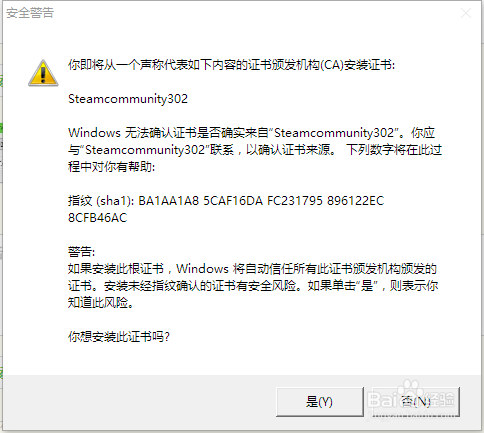Screen dimensions: 484x433
Task: Click the sentence starting 如果安装此根证书
Action: point(253,286)
